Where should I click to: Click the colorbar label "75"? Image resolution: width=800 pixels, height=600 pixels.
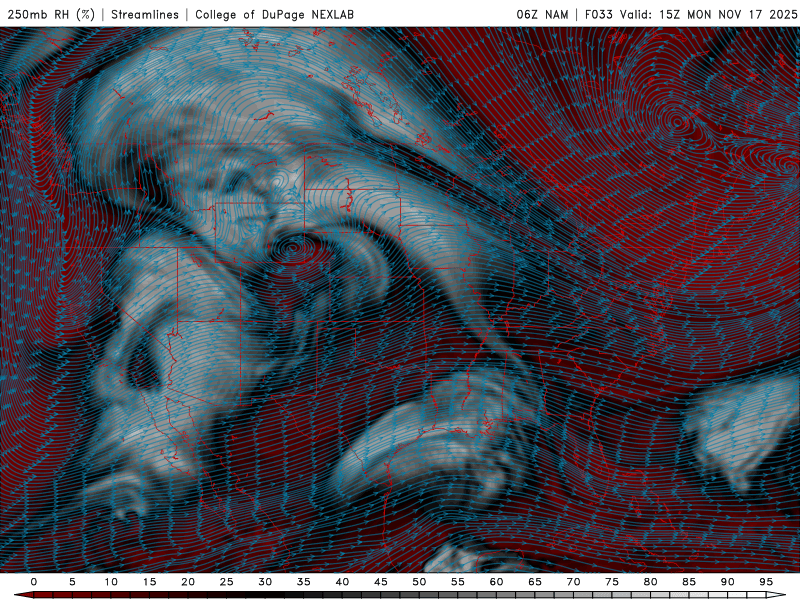[612, 582]
